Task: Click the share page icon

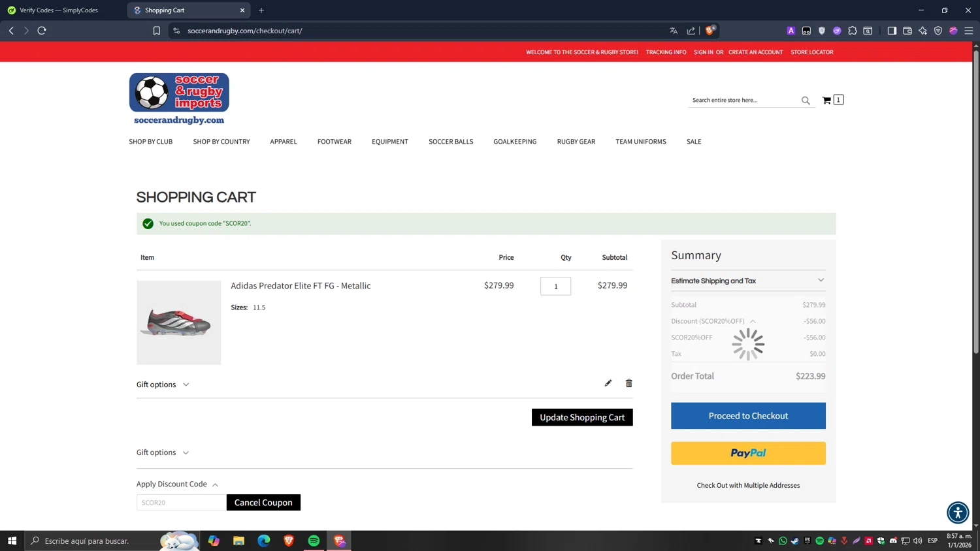Action: coord(691,31)
